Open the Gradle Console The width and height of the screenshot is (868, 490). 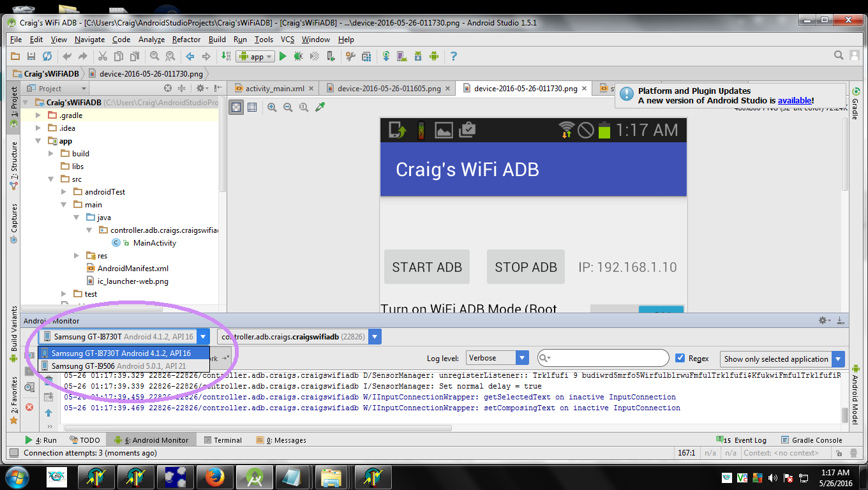811,440
